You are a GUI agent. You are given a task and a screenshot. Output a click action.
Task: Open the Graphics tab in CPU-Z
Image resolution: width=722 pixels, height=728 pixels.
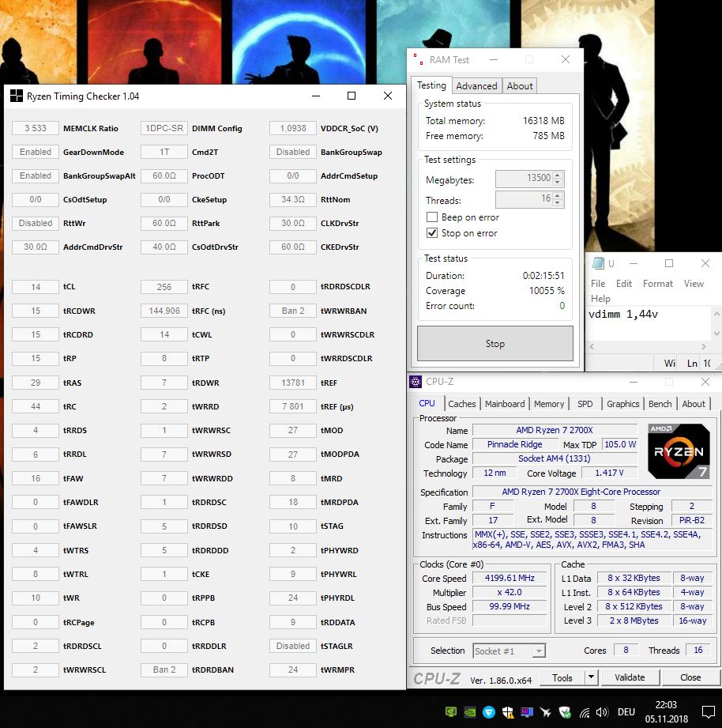tap(622, 404)
